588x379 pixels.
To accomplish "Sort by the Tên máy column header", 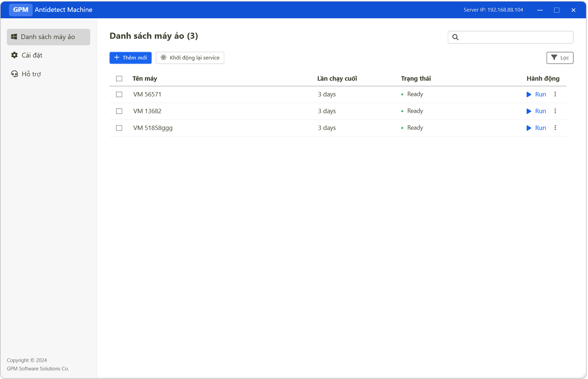I will pyautogui.click(x=145, y=79).
